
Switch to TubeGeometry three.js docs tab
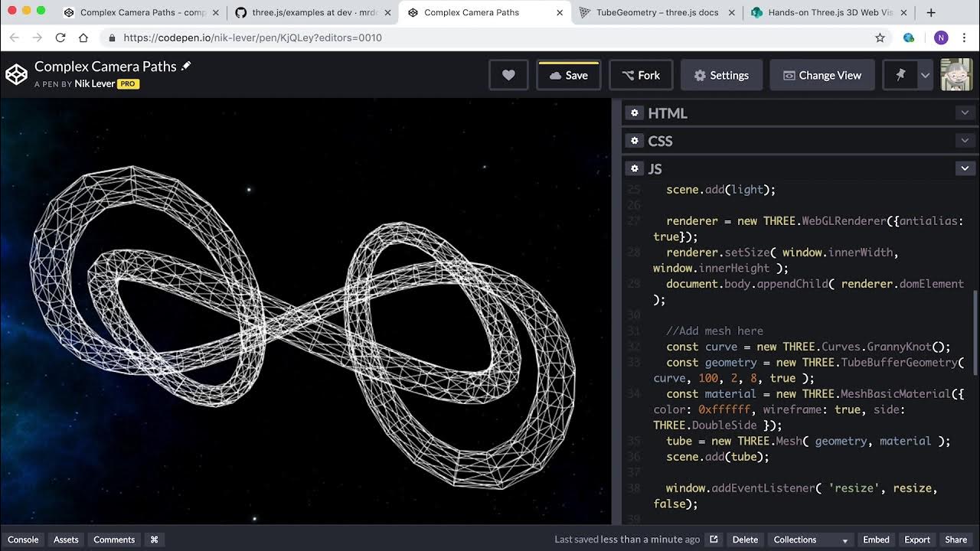(657, 12)
